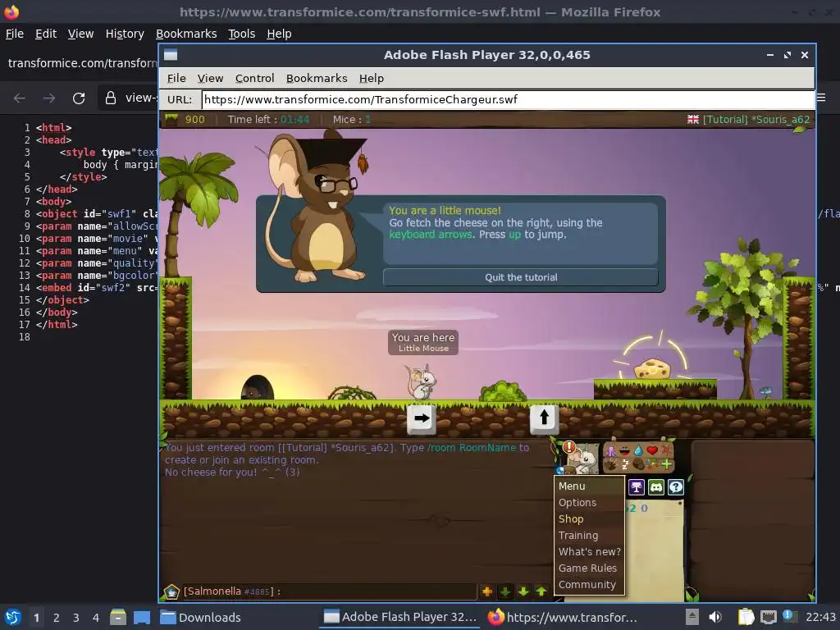Image resolution: width=840 pixels, height=630 pixels.
Task: Click the on-screen right arrow key
Action: (x=422, y=418)
